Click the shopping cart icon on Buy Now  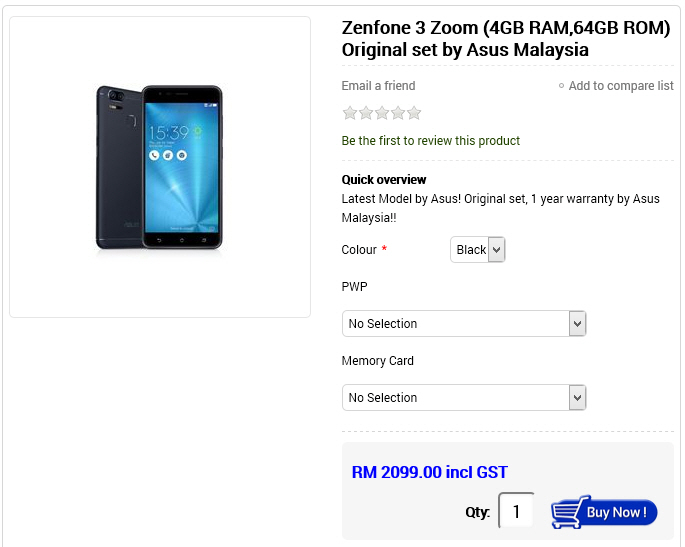click(x=568, y=512)
